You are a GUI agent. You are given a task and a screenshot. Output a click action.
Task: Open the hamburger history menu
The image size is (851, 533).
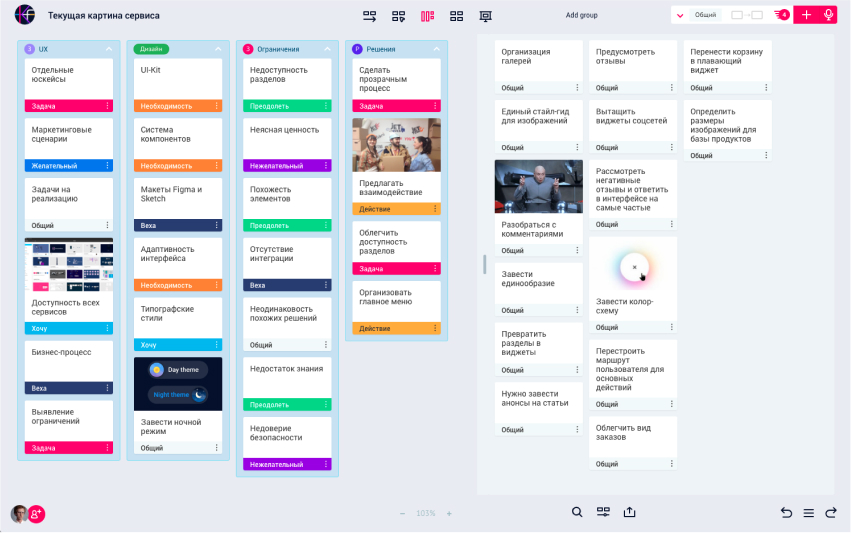point(809,512)
